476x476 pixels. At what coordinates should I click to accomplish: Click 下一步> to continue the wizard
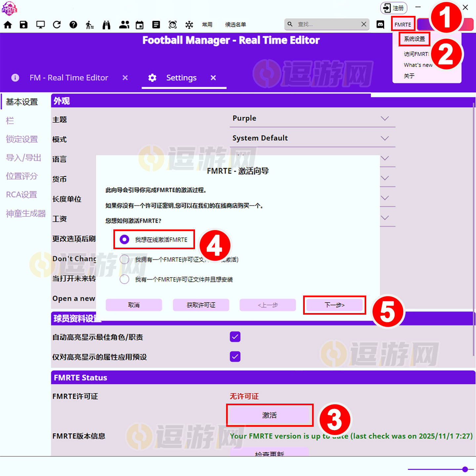tap(335, 305)
